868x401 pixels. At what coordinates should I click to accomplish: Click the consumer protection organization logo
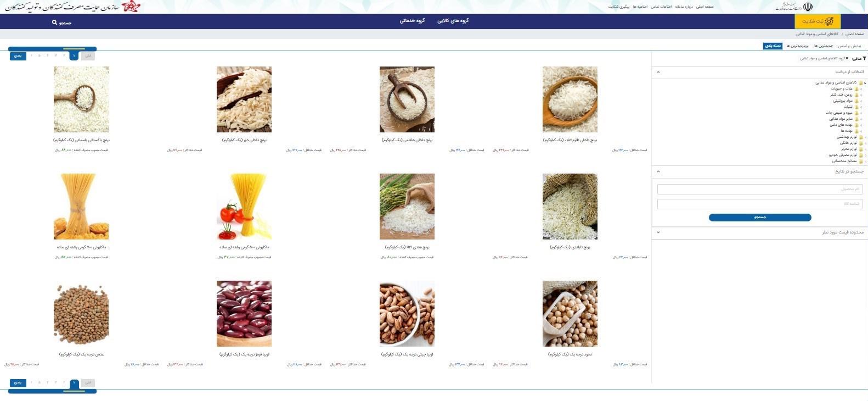point(131,7)
